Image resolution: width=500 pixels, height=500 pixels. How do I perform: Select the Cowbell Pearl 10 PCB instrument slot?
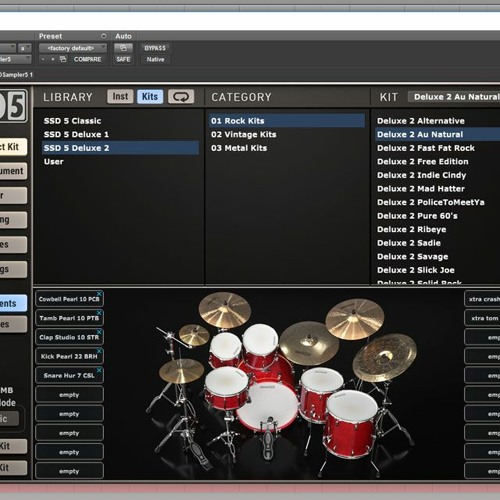tap(69, 299)
